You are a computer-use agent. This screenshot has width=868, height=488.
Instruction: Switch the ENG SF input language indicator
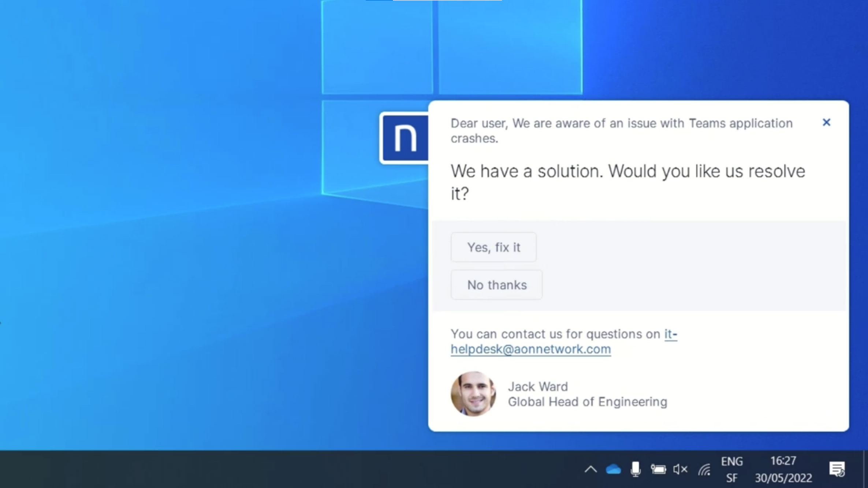[732, 469]
